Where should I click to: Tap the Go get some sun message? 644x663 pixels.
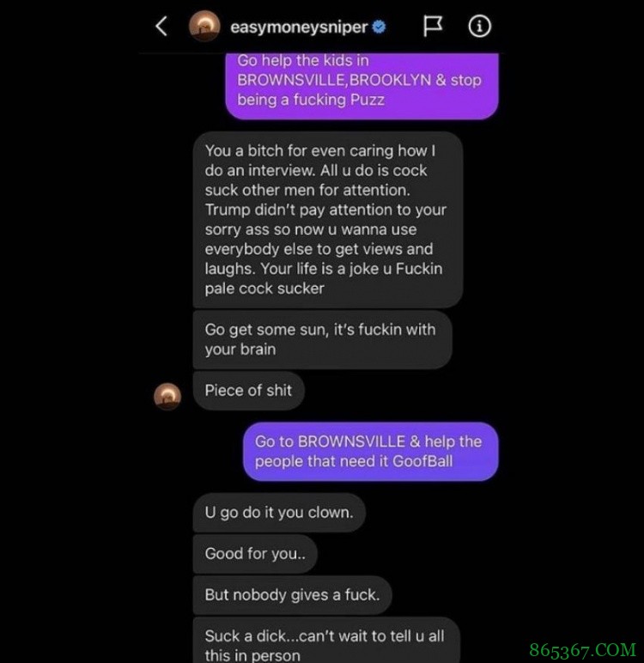[322, 339]
